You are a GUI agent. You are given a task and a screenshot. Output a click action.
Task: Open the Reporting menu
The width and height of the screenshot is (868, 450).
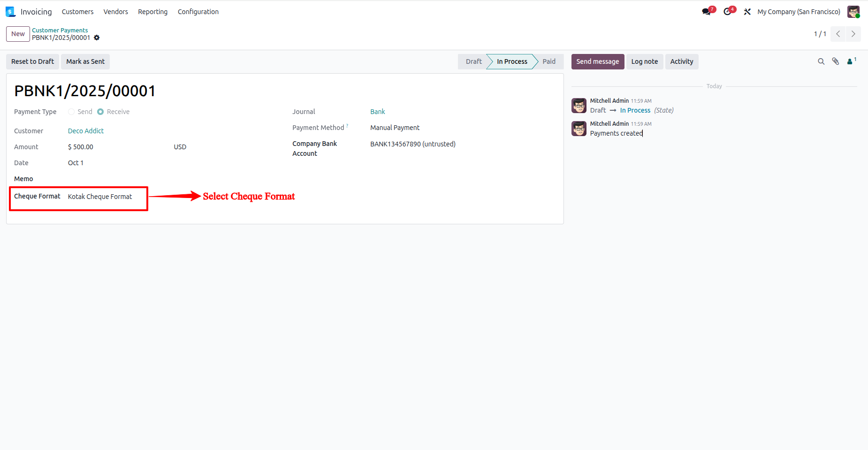(x=152, y=12)
